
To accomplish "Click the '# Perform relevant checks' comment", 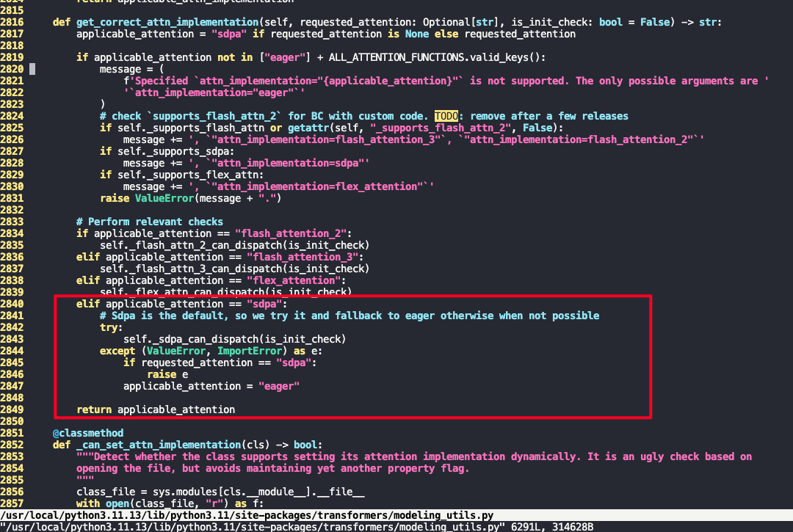I will tap(150, 222).
